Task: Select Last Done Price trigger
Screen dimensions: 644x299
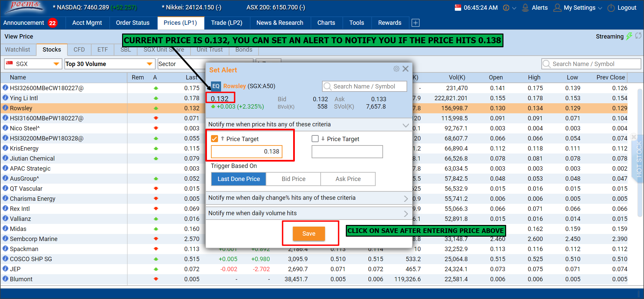Action: (238, 179)
